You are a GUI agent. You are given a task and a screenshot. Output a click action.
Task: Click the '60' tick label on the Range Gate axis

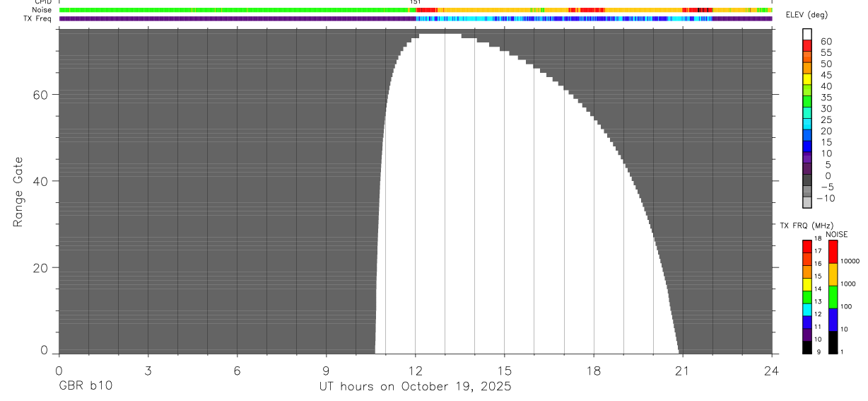41,94
